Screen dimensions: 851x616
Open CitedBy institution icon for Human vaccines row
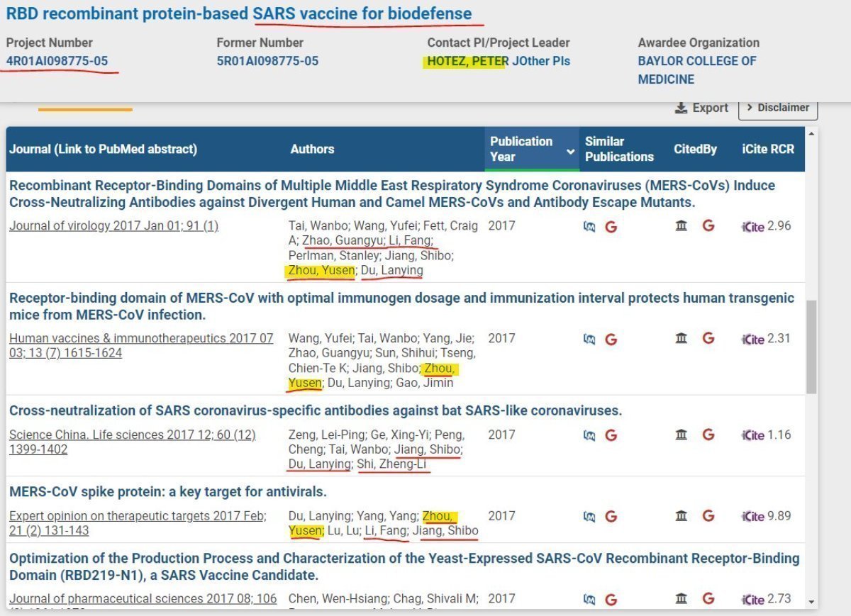(x=682, y=338)
